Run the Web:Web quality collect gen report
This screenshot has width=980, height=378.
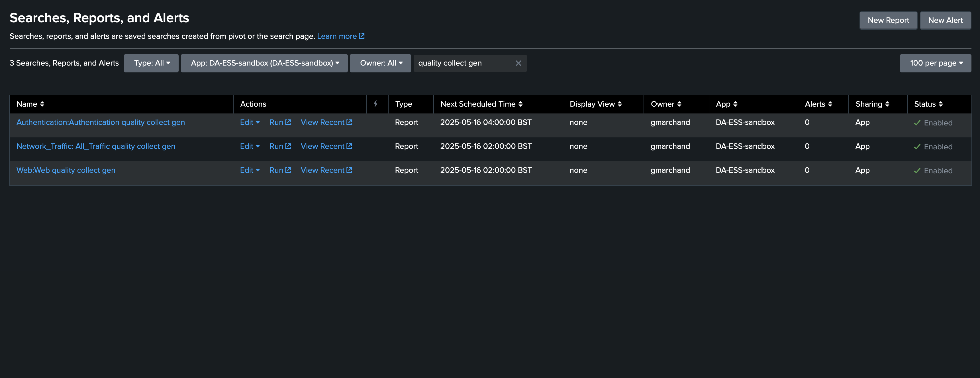[280, 170]
